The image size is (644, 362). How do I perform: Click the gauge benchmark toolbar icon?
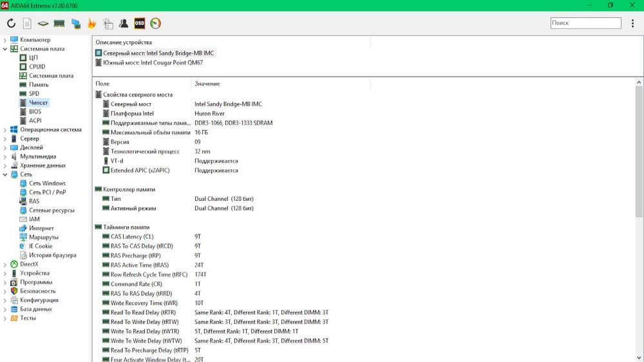tap(156, 23)
